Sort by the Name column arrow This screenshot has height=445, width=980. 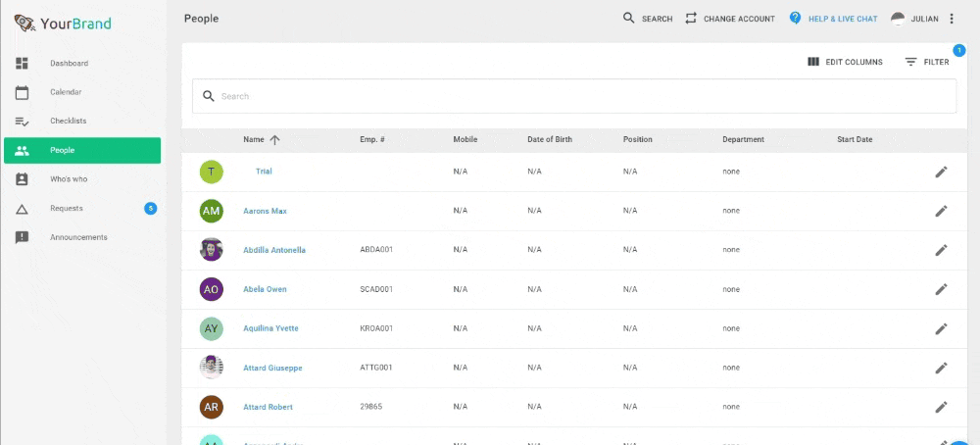coord(274,140)
